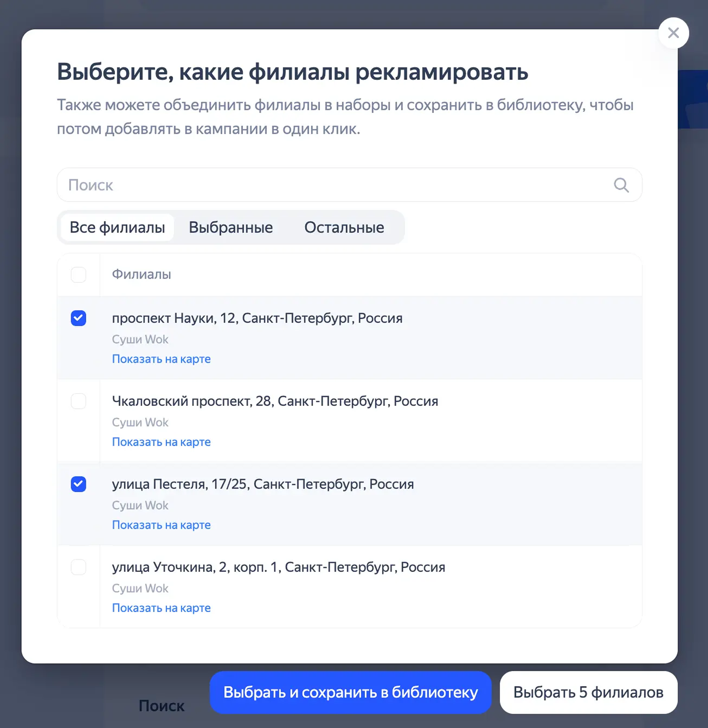Click Выбрать и сохранить в библиотеку button
The image size is (708, 728).
pos(350,692)
